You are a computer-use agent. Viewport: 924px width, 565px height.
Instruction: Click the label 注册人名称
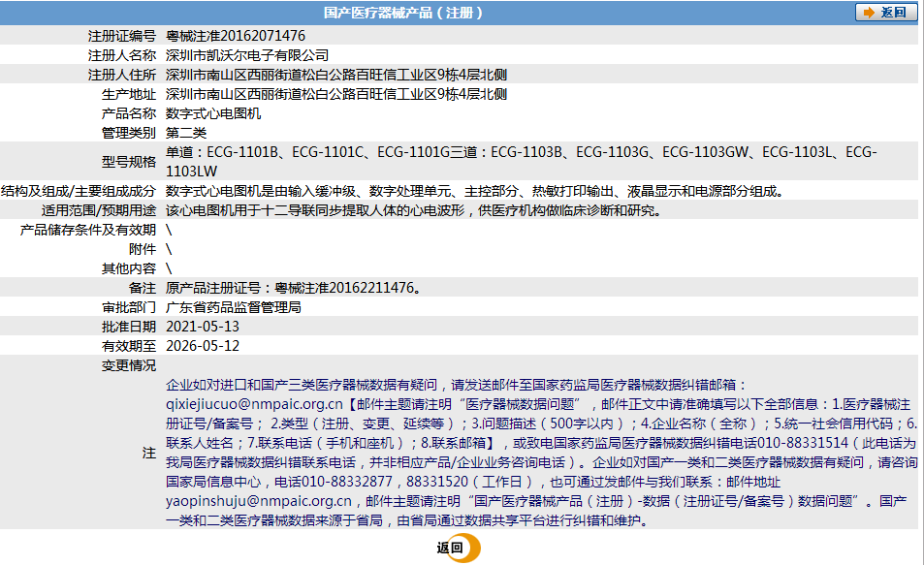(x=122, y=55)
